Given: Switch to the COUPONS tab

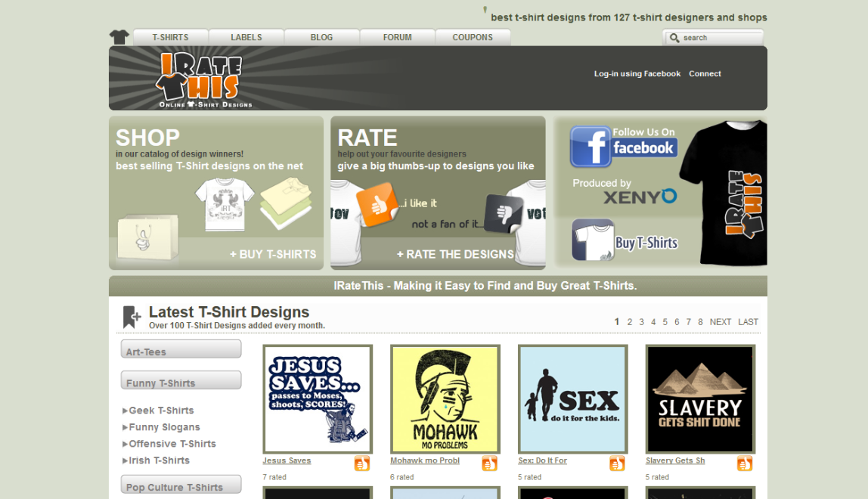Looking at the screenshot, I should tap(473, 37).
